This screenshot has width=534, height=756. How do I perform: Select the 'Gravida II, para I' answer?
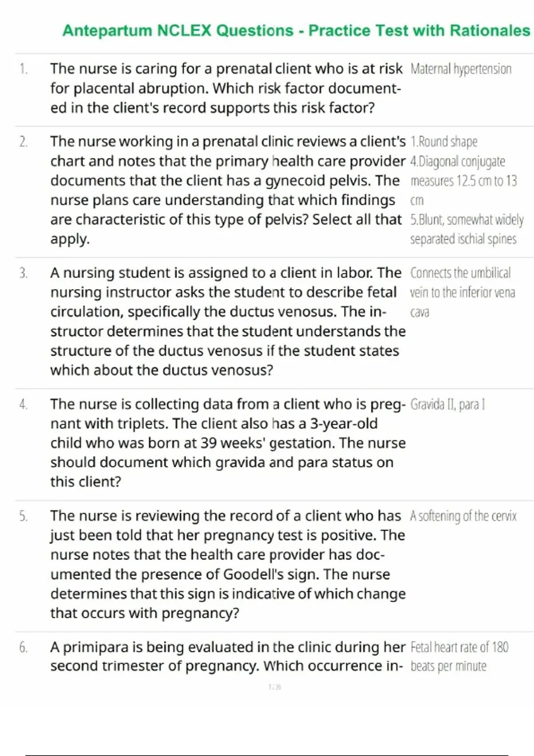[x=447, y=404]
